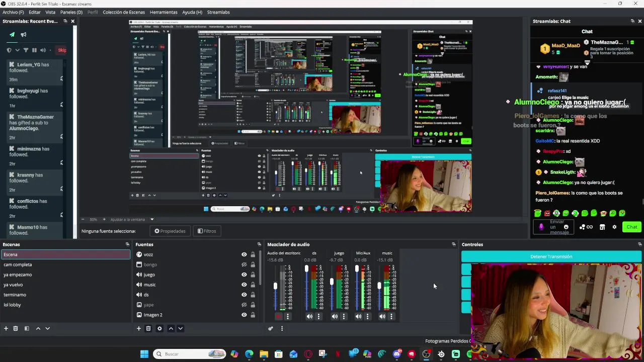This screenshot has width=644, height=362.
Task: Mute the ds audio channel
Action: click(x=309, y=316)
